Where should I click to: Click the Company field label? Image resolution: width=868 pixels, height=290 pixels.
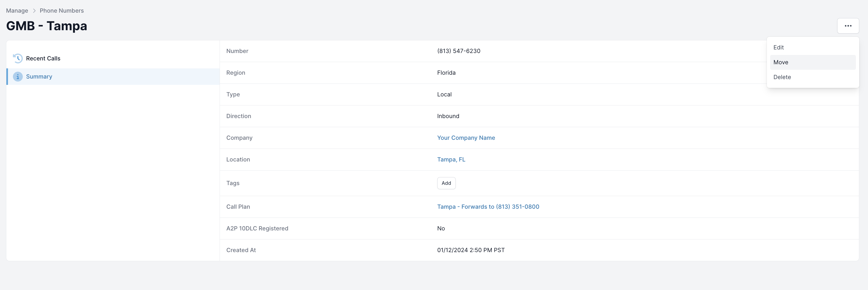239,138
